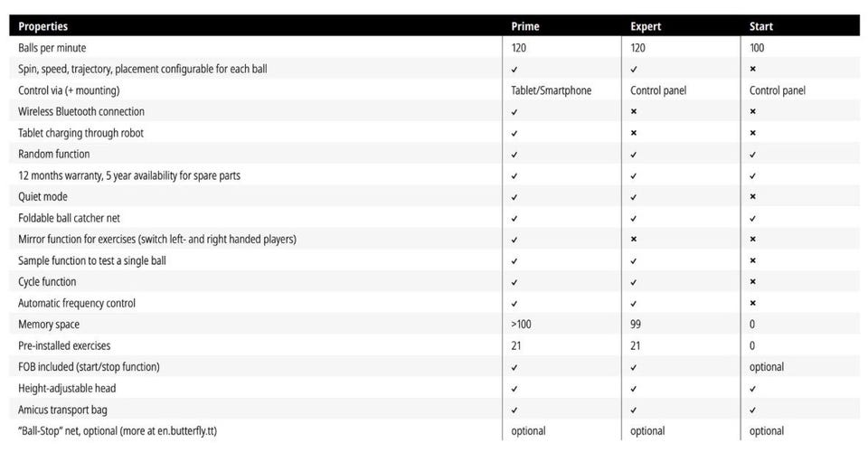Click the Prime memory space value >100

coord(521,325)
